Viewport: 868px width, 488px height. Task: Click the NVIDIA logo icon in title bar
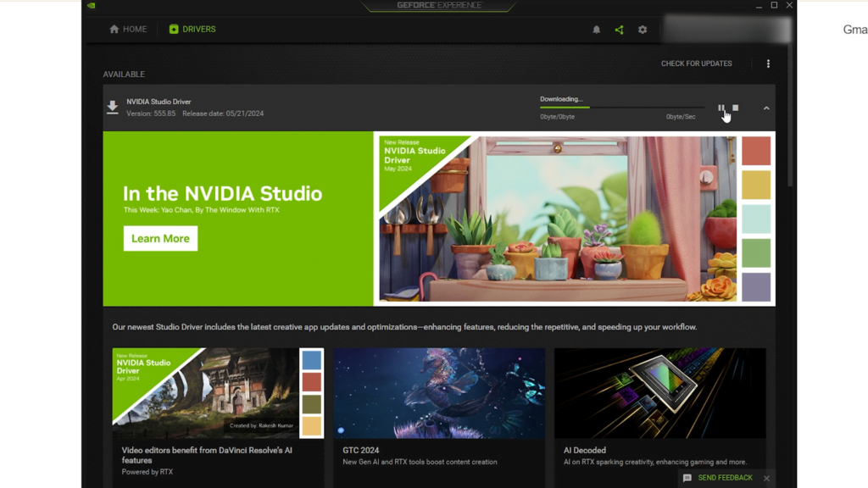[x=92, y=6]
